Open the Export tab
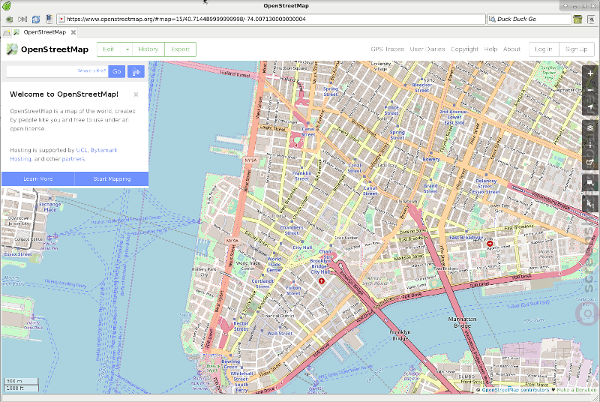The width and height of the screenshot is (600, 402). [181, 49]
